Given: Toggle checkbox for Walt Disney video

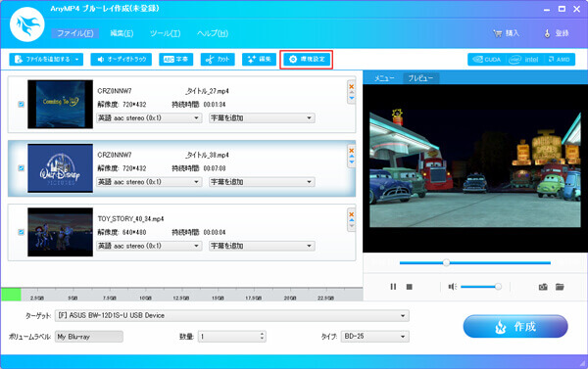Looking at the screenshot, I should pos(22,168).
